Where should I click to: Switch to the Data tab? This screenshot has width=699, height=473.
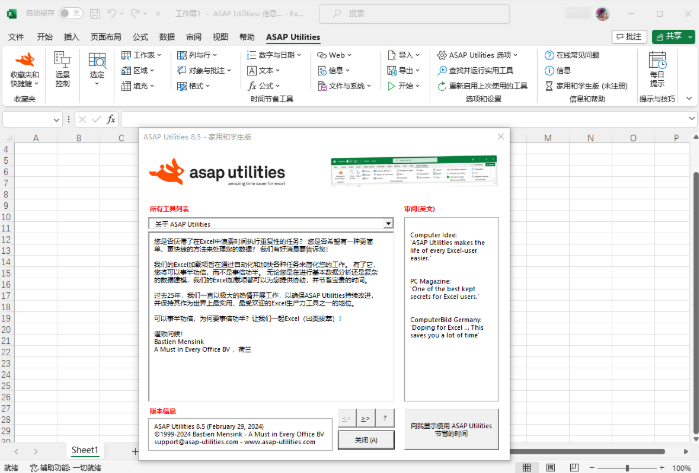pyautogui.click(x=167, y=37)
